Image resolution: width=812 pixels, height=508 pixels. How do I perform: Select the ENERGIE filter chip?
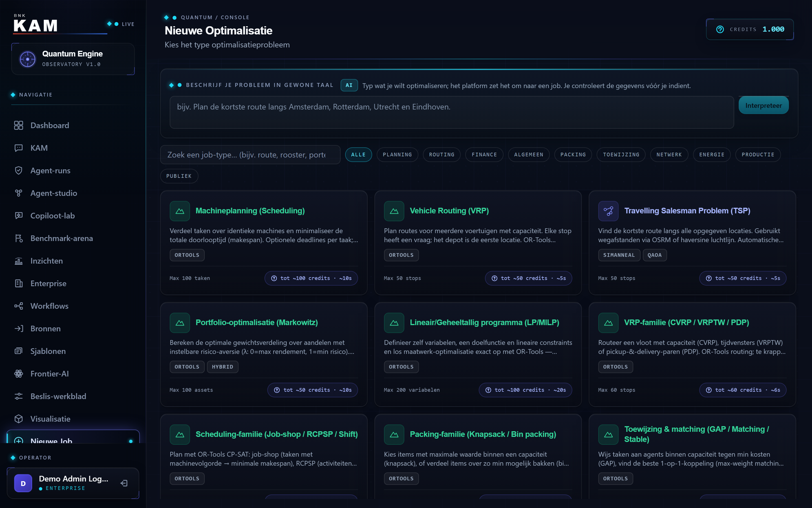tap(712, 155)
